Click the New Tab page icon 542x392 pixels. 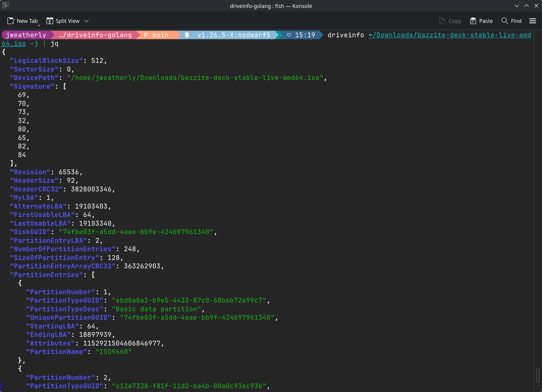(x=11, y=21)
